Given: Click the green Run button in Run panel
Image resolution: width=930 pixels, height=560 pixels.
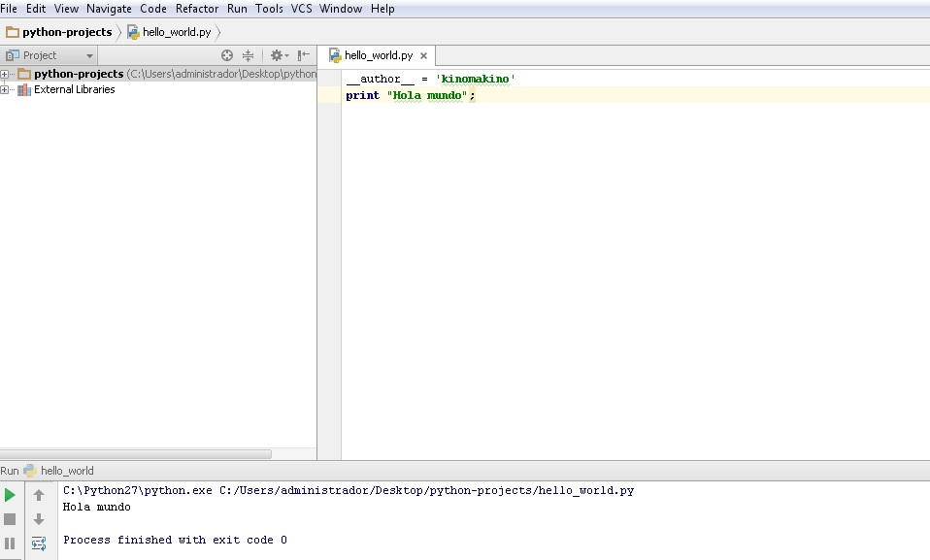Looking at the screenshot, I should click(x=10, y=495).
